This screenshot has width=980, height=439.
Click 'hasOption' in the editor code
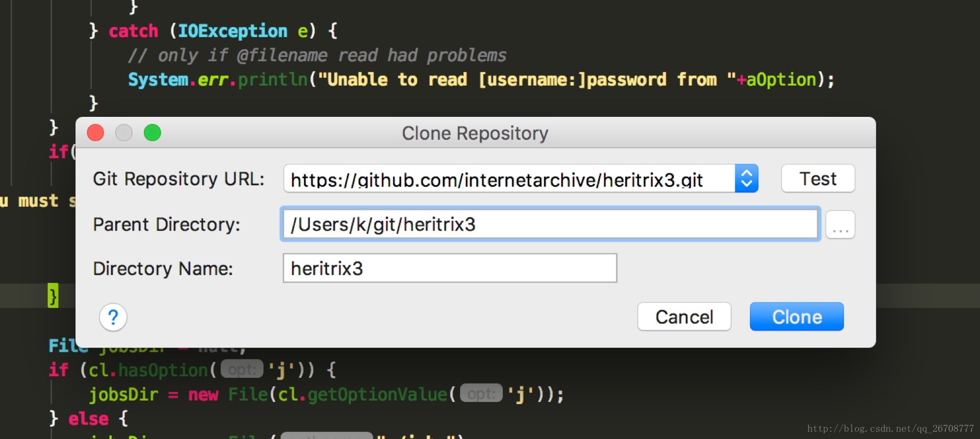coord(163,370)
